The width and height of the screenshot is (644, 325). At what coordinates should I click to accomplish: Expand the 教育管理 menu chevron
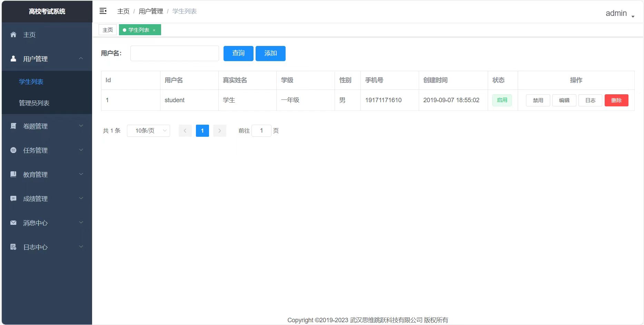pyautogui.click(x=81, y=174)
